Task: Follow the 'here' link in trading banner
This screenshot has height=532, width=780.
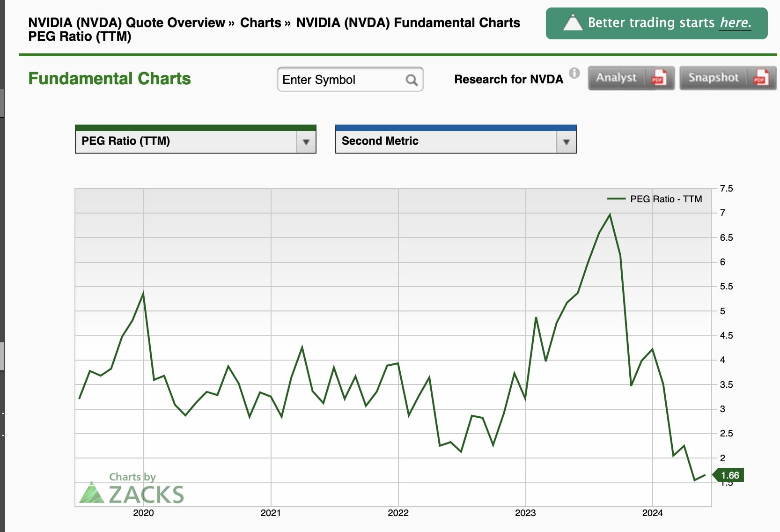Action: click(x=735, y=22)
